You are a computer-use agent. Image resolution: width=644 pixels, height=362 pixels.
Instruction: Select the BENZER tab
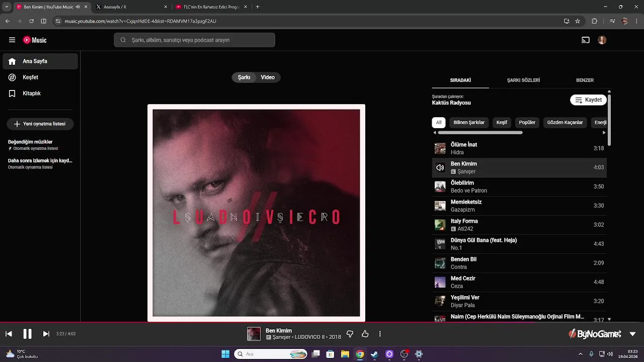pyautogui.click(x=585, y=80)
